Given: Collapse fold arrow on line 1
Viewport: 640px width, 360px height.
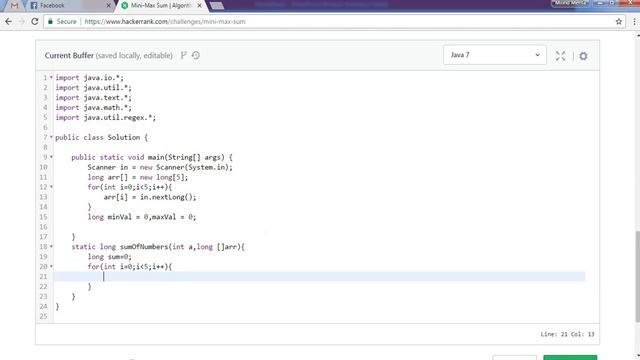Looking at the screenshot, I should [51, 77].
